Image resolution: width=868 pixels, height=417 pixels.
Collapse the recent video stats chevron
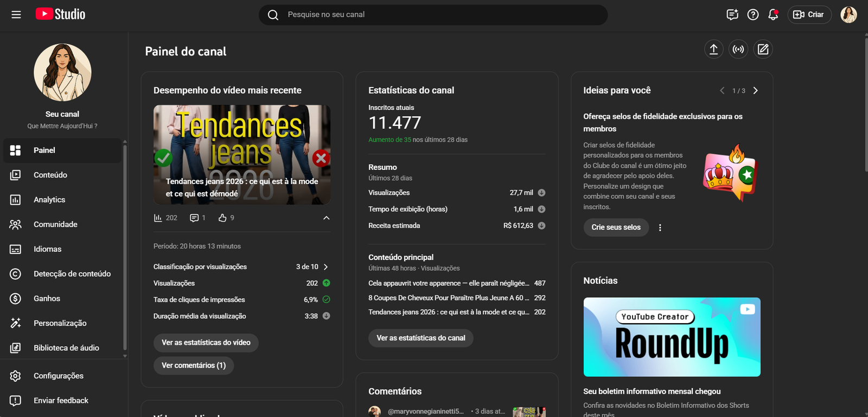(326, 218)
